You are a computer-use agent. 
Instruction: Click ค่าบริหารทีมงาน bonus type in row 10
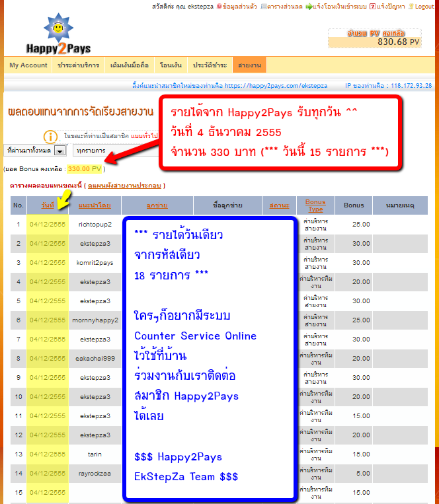(316, 397)
